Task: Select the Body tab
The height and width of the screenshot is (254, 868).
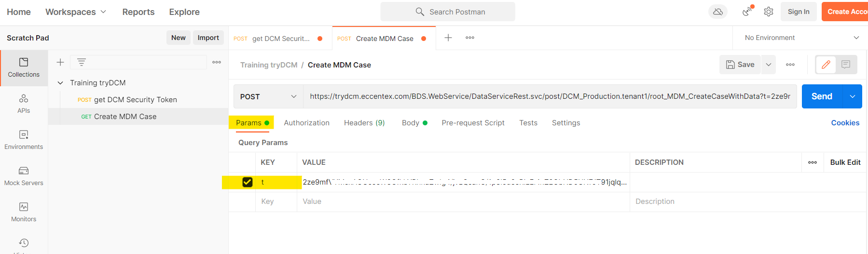Action: coord(414,123)
